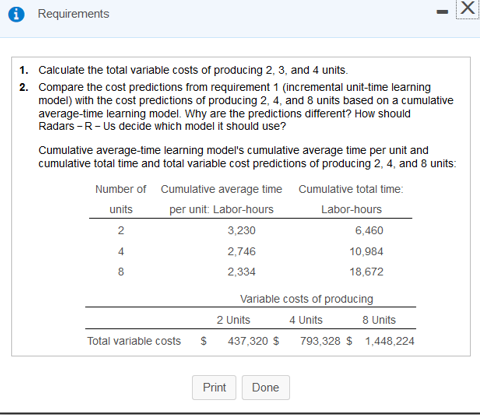Viewport: 480px width, 415px height.
Task: Click the blue info icon
Action: pyautogui.click(x=16, y=14)
